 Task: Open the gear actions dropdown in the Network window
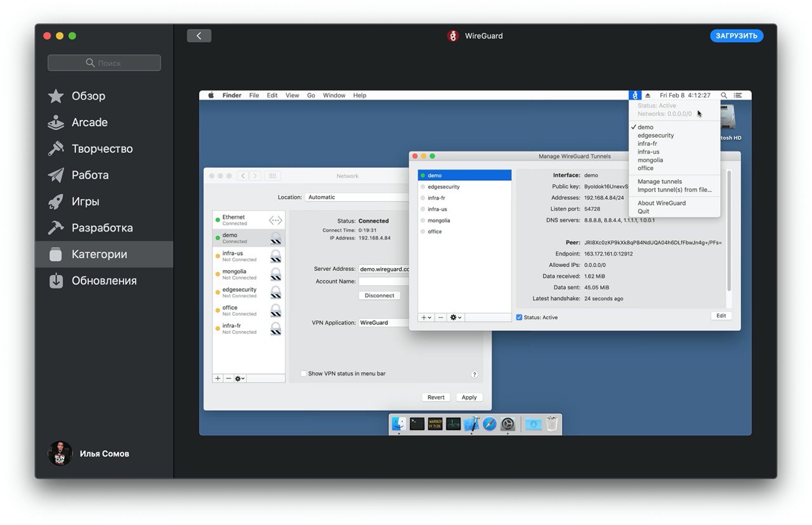coord(240,379)
